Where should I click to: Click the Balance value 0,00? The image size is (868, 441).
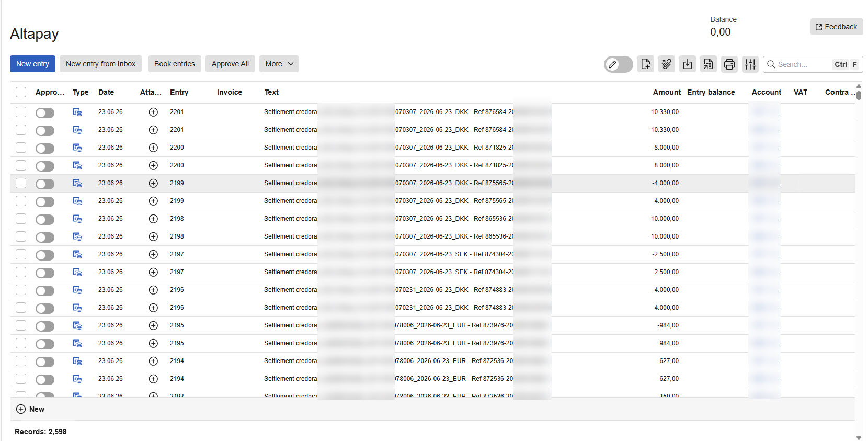coord(720,32)
